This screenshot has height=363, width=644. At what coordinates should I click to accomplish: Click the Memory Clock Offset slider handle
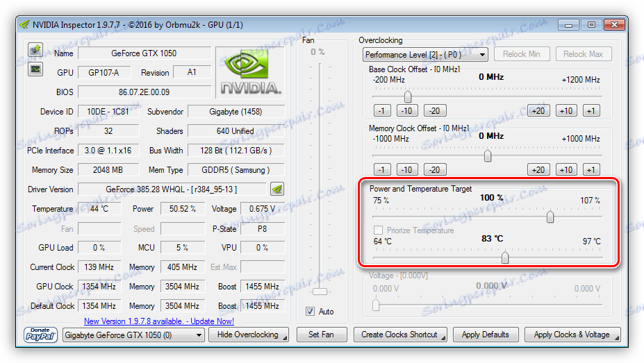[488, 156]
